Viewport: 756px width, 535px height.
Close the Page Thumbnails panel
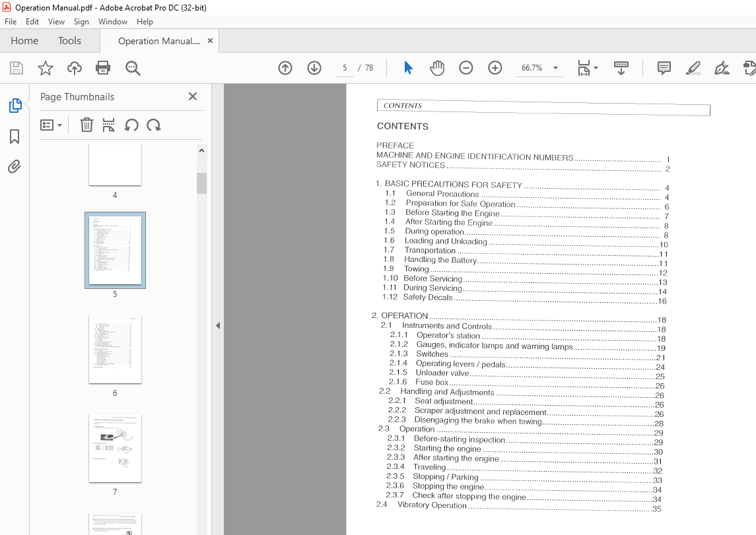pos(193,96)
